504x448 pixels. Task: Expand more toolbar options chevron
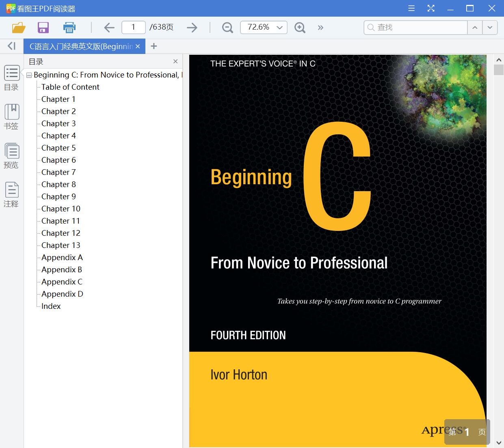tap(320, 28)
